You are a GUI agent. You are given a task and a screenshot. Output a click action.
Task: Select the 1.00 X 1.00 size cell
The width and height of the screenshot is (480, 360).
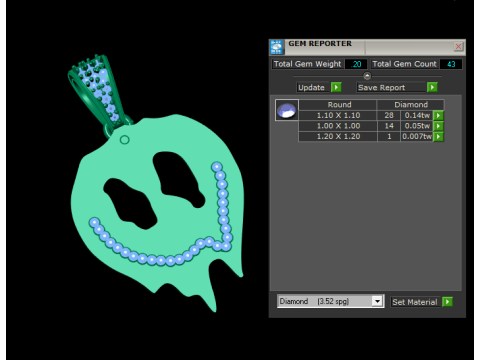[x=338, y=126]
